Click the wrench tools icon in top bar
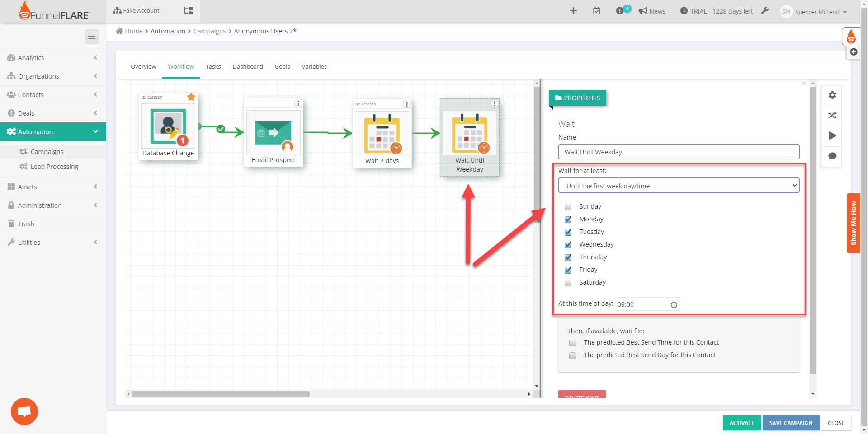 tap(764, 11)
